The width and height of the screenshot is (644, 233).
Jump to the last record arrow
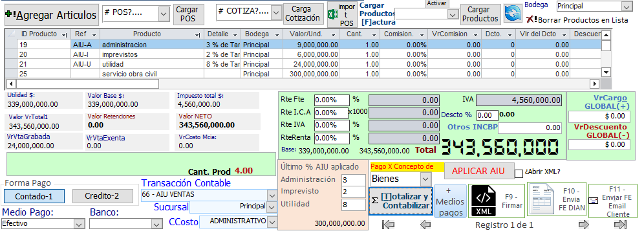620,225
